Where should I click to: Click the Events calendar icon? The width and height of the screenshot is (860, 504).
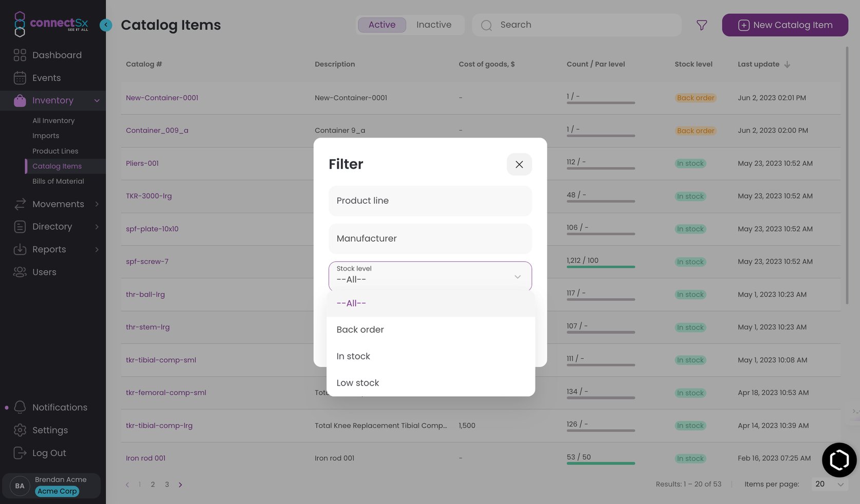[x=20, y=78]
